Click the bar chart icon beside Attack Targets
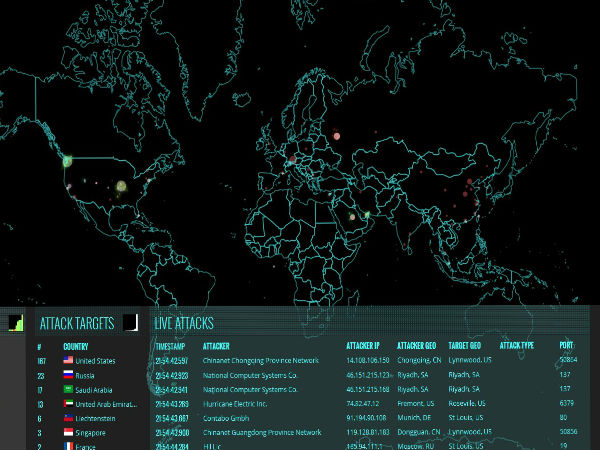Viewport: 600px width, 450px height. tap(16, 322)
